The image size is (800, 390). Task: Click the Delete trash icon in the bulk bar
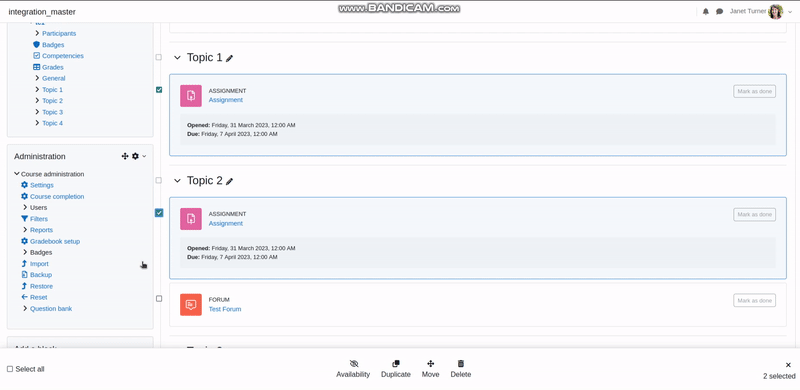461,364
